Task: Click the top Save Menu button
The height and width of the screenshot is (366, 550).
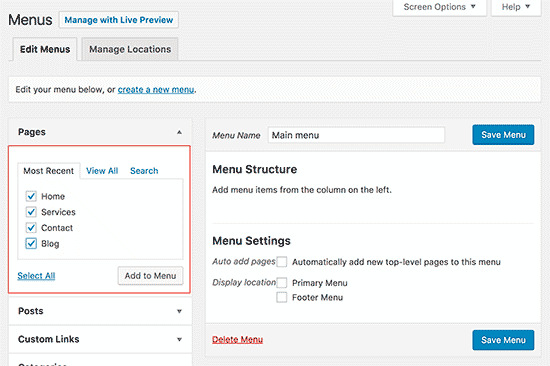Action: pyautogui.click(x=503, y=135)
